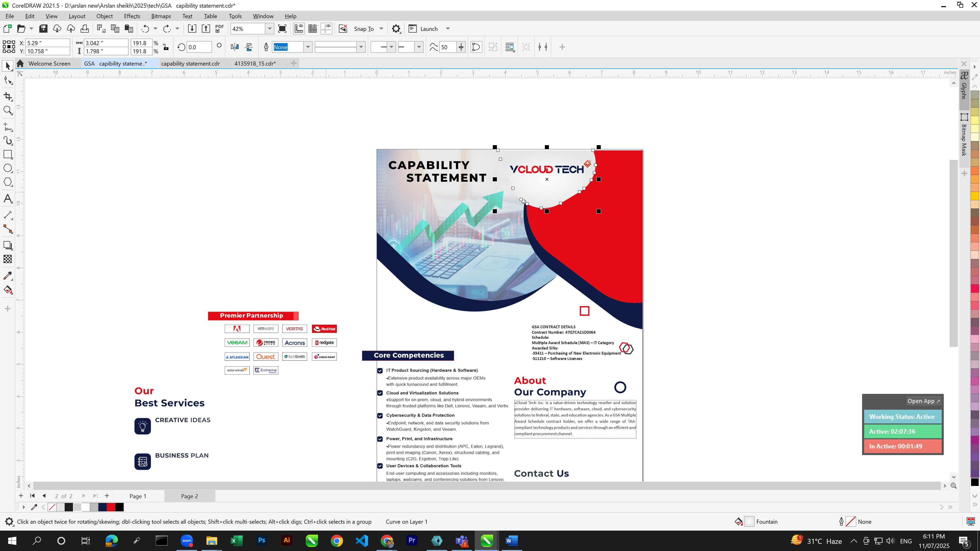The height and width of the screenshot is (551, 980).
Task: Expand the Launch dropdown arrow
Action: 448,29
